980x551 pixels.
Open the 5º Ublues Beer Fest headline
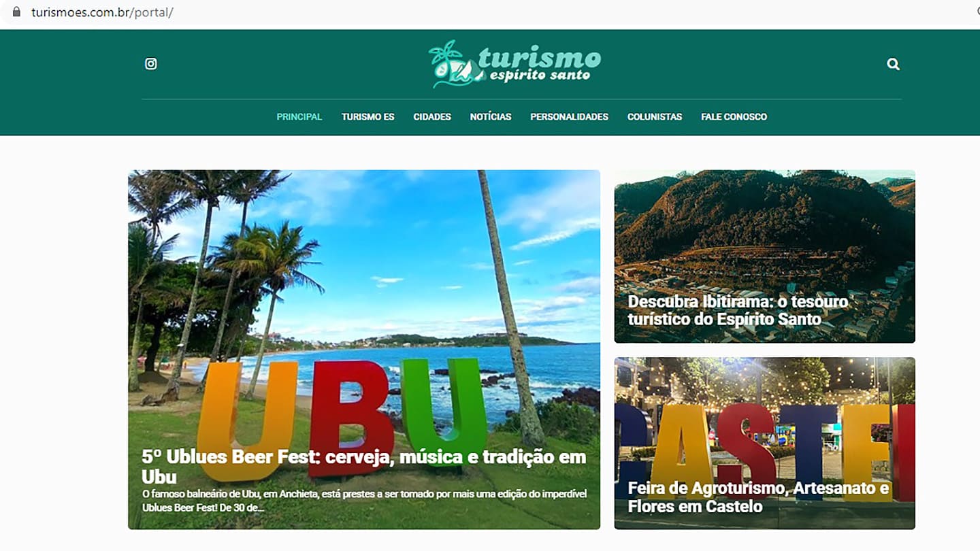click(x=364, y=466)
